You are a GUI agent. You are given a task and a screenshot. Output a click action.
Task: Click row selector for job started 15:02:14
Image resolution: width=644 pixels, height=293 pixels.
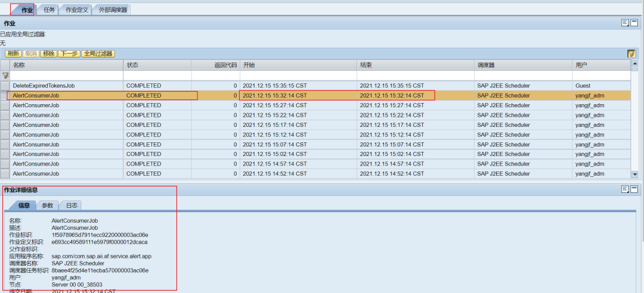tap(5, 154)
